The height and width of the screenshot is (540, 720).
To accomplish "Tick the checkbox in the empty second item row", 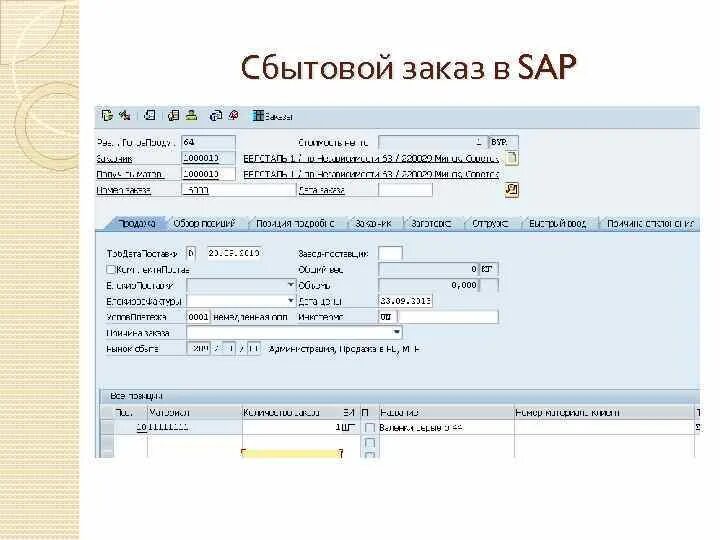I will coord(369,443).
